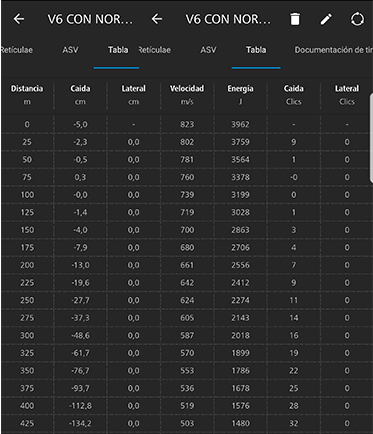Edit profile with the pencil icon
The width and height of the screenshot is (373, 434).
point(326,19)
